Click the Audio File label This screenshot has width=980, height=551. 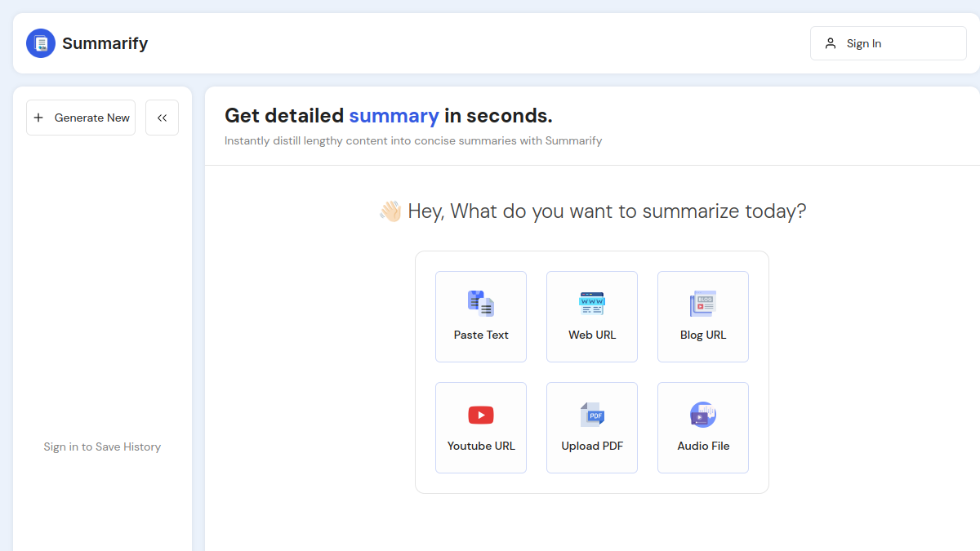point(703,446)
